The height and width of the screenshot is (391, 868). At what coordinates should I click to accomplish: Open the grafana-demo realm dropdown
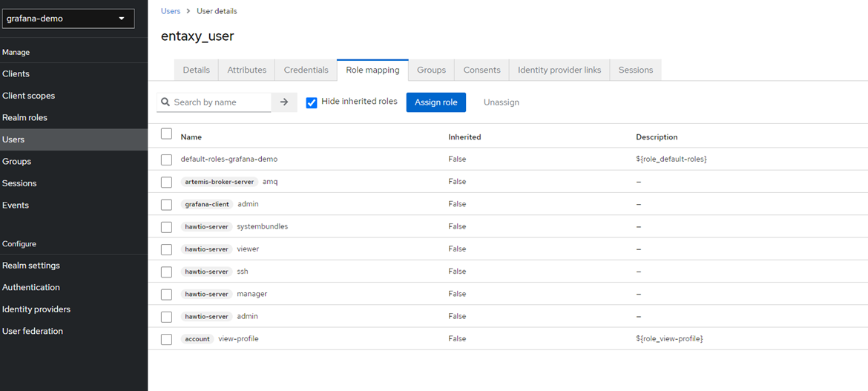tap(68, 19)
